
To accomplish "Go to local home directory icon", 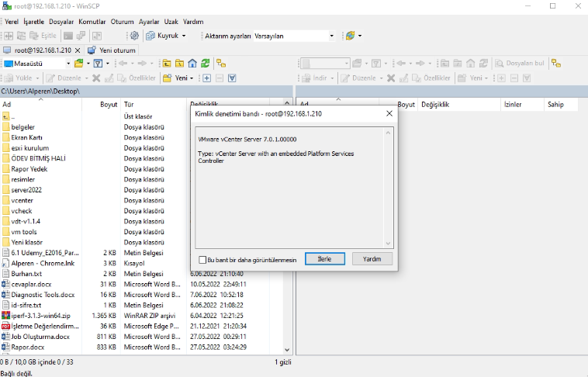I will [192, 64].
